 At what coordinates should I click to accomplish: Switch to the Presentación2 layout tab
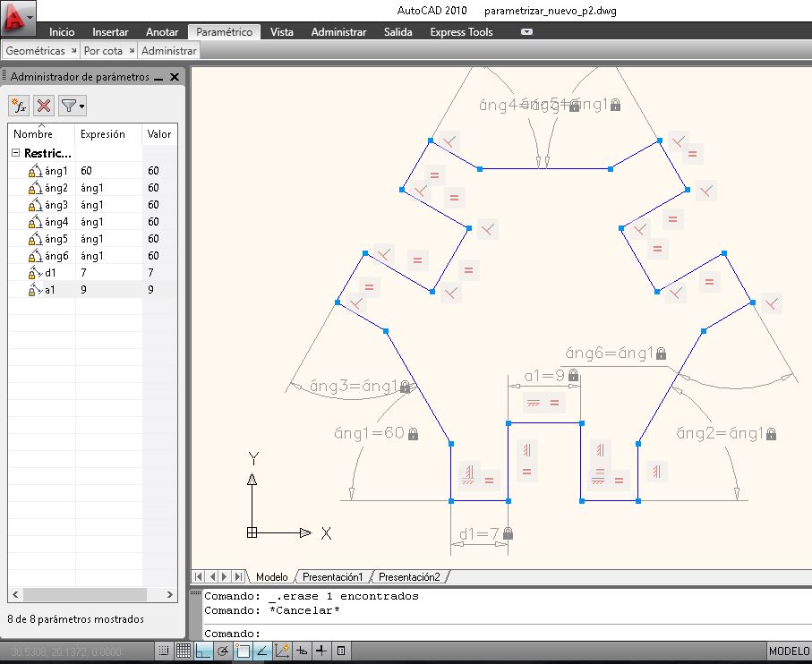[x=409, y=576]
